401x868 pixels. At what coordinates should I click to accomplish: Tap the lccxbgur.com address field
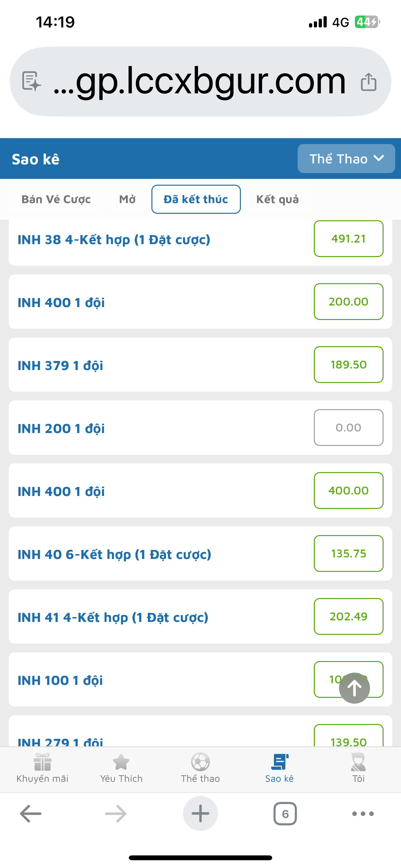pos(200,82)
